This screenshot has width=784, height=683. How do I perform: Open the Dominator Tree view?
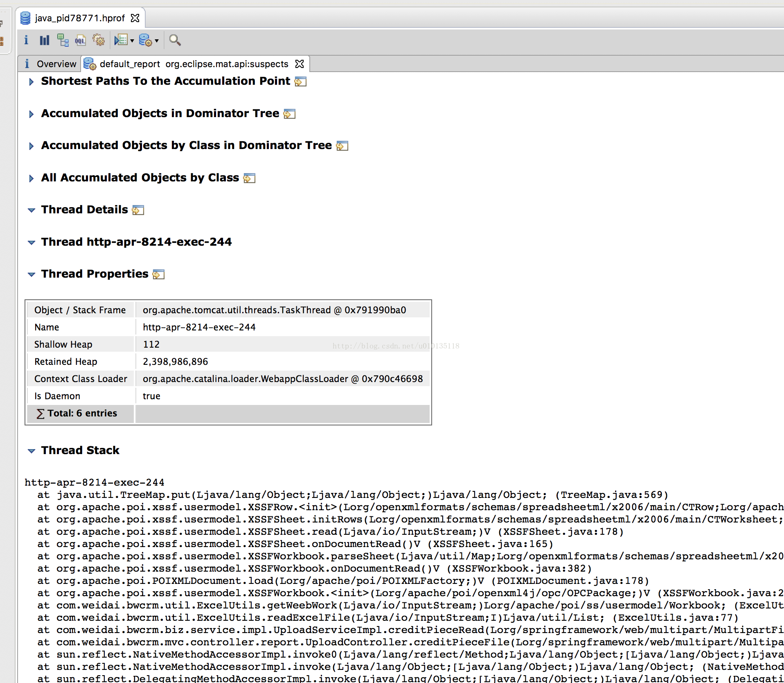click(x=63, y=40)
